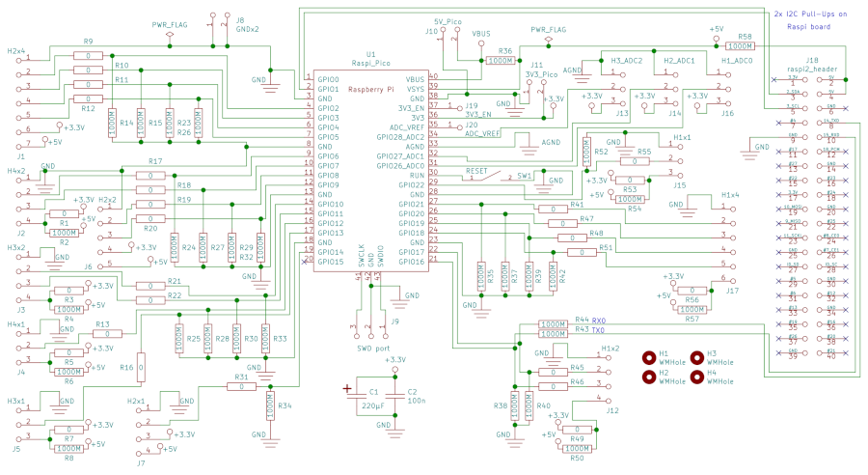Click the AGND ground symbol near ADC_VREF
The image size is (868, 475).
[529, 143]
